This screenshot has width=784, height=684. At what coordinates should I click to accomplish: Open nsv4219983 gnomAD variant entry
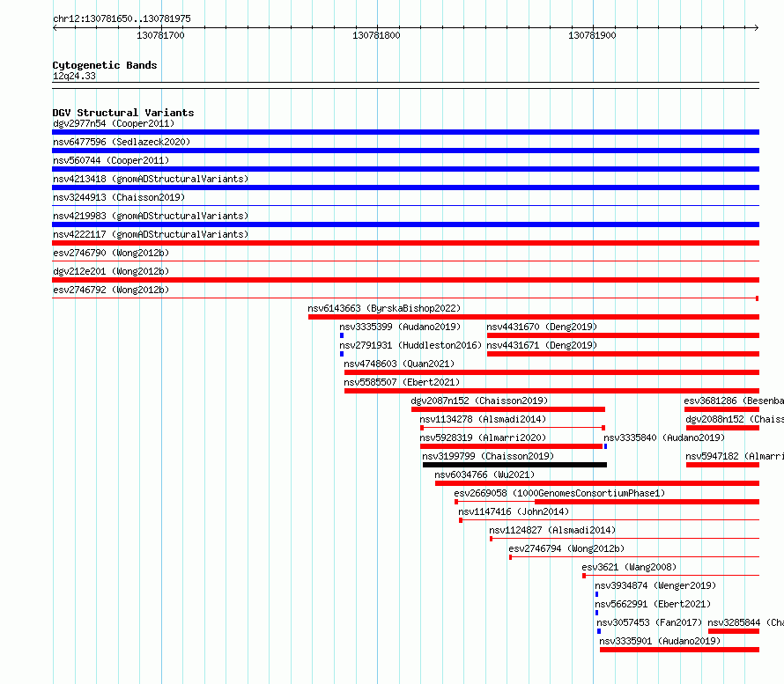point(151,216)
